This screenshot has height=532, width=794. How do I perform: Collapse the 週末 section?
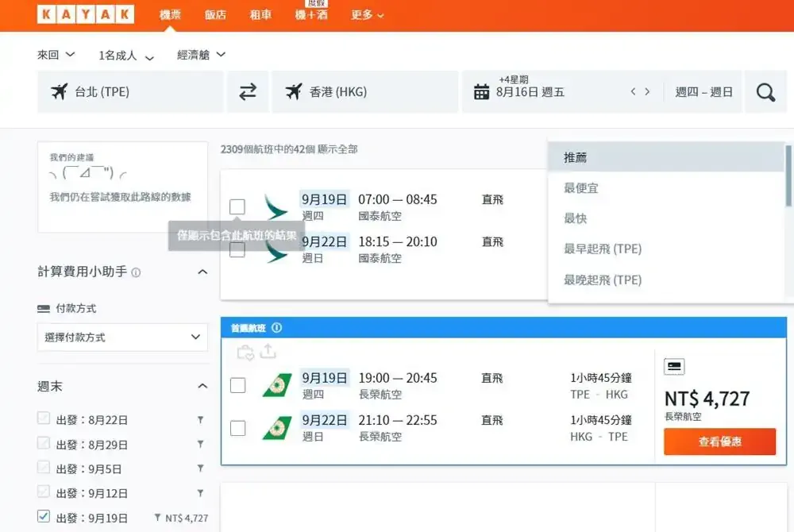[x=202, y=386]
